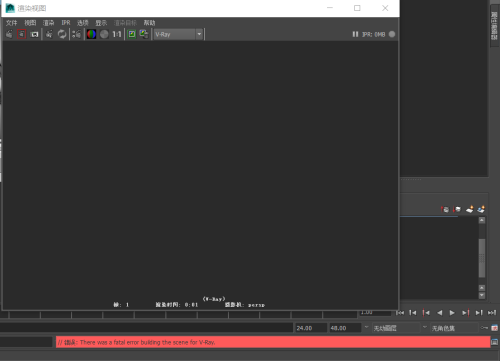Screen dimensions: 500x361
Task: Open Script Editor from red error line icon
Action: [x=495, y=342]
